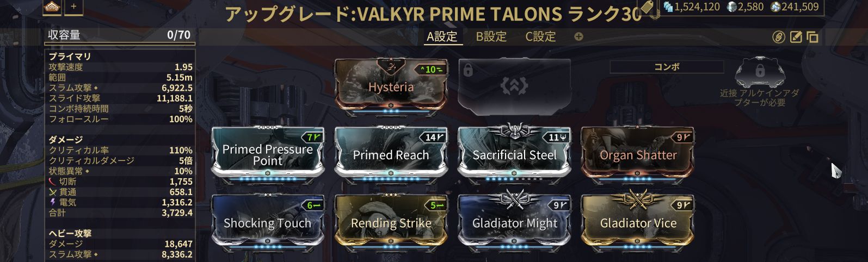Select the A設定 config tab
The height and width of the screenshot is (262, 868).
[442, 36]
